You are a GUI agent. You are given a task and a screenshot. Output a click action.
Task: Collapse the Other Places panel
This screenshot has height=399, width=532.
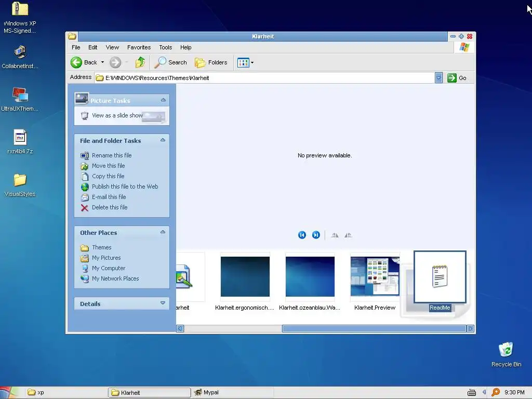(163, 232)
